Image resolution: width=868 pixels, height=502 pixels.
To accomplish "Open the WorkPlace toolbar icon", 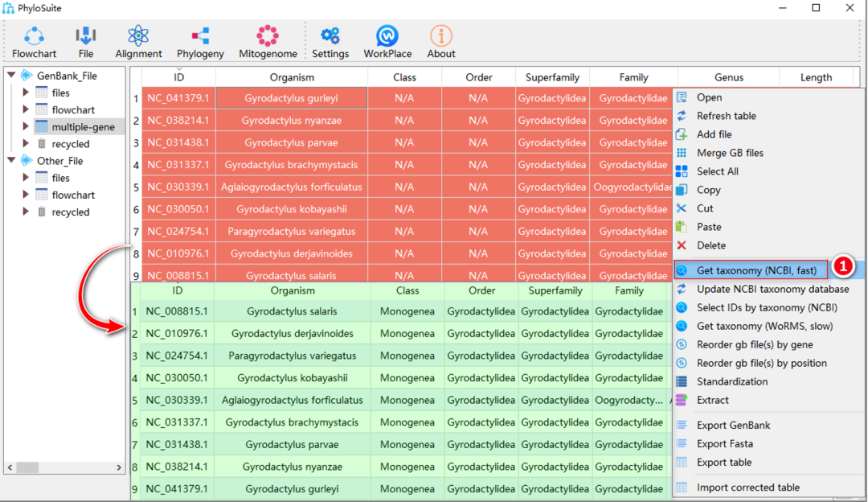I will pos(387,36).
